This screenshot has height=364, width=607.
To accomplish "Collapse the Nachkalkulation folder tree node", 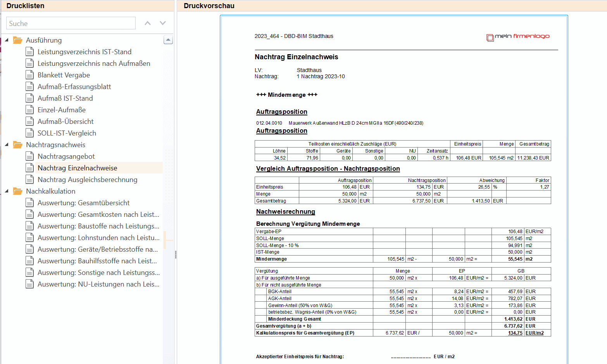I will [7, 191].
